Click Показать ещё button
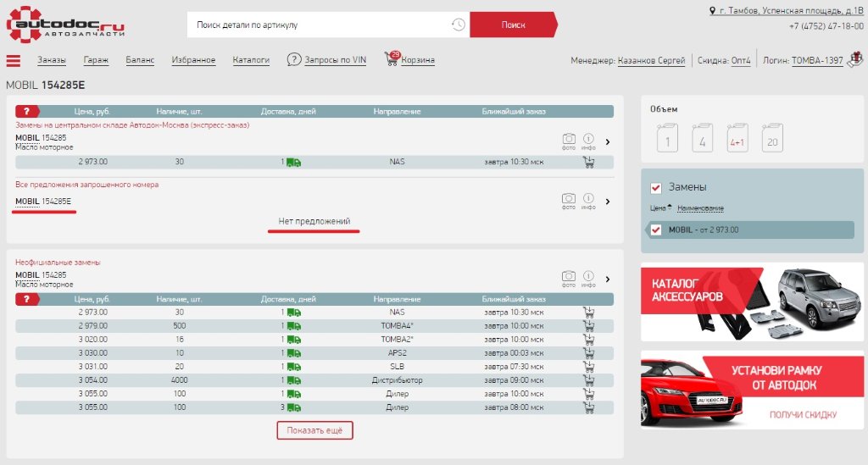This screenshot has height=465, width=868. [x=314, y=430]
